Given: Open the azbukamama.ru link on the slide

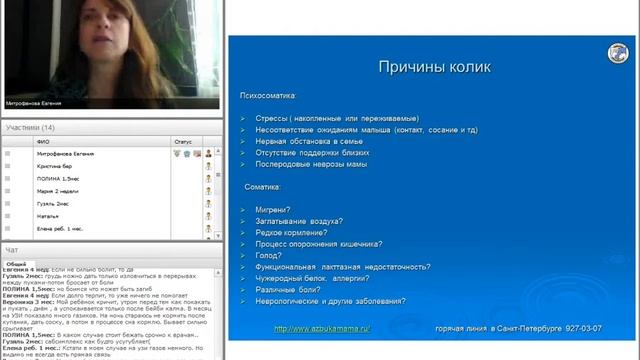Looking at the screenshot, I should (322, 329).
